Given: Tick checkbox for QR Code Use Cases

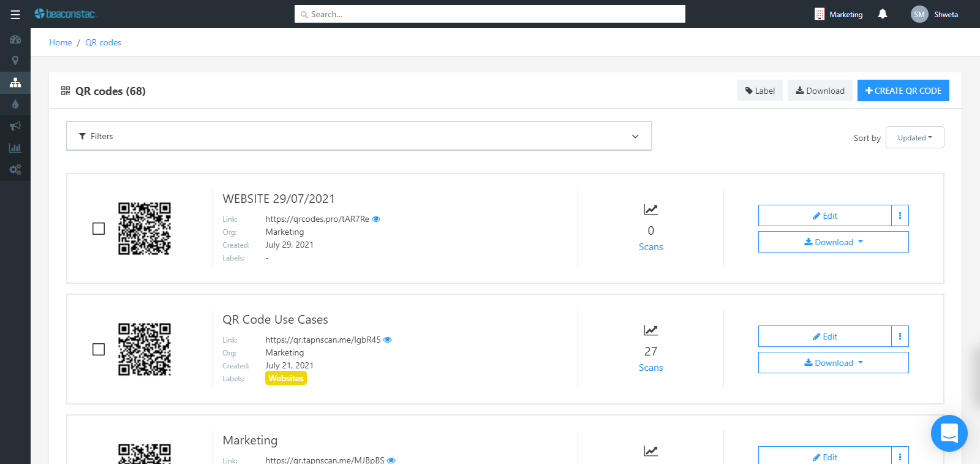Looking at the screenshot, I should [99, 349].
